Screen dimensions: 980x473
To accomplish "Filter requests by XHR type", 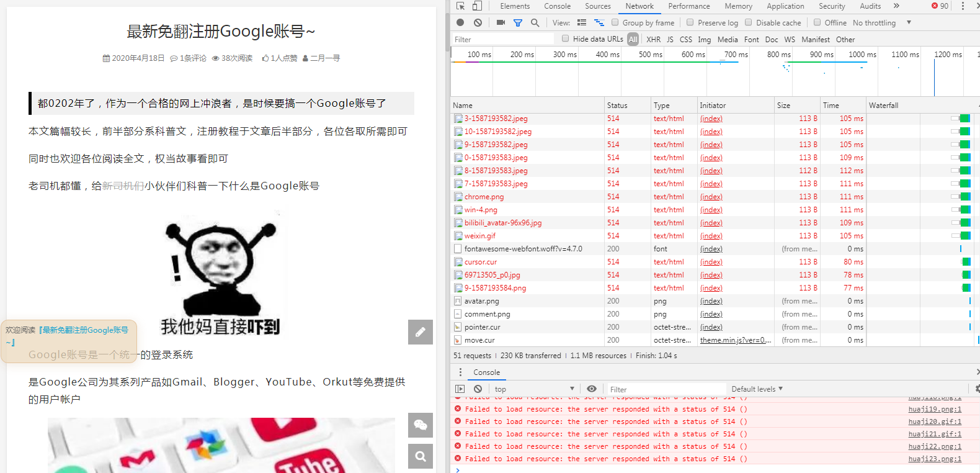I will [654, 39].
